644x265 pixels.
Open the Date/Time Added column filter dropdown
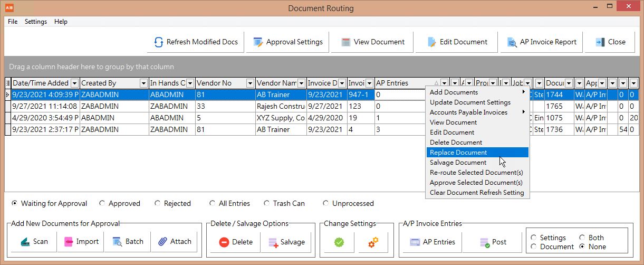(74, 83)
